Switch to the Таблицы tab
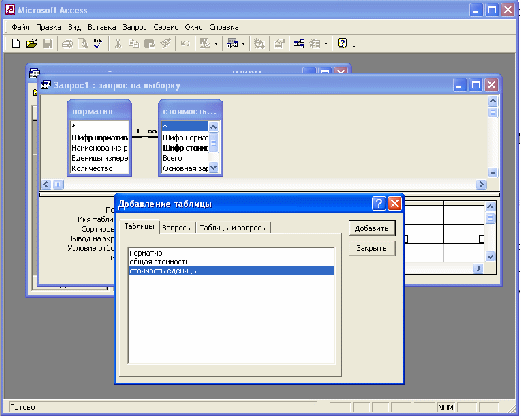This screenshot has width=521, height=419. click(x=139, y=227)
